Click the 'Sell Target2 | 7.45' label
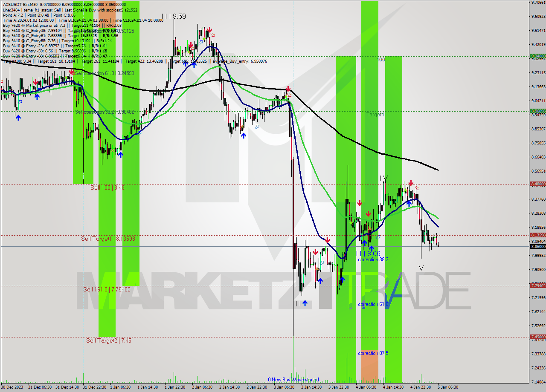Image resolution: width=546 pixels, height=392 pixels. (108, 340)
